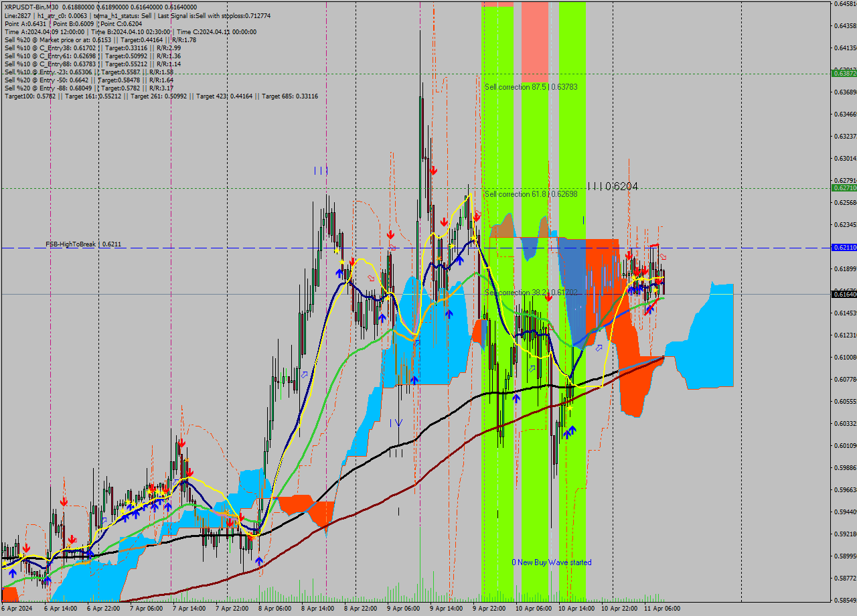
Task: Click the FSB-HighToBreak | 0.6211 label
Action: (84, 244)
